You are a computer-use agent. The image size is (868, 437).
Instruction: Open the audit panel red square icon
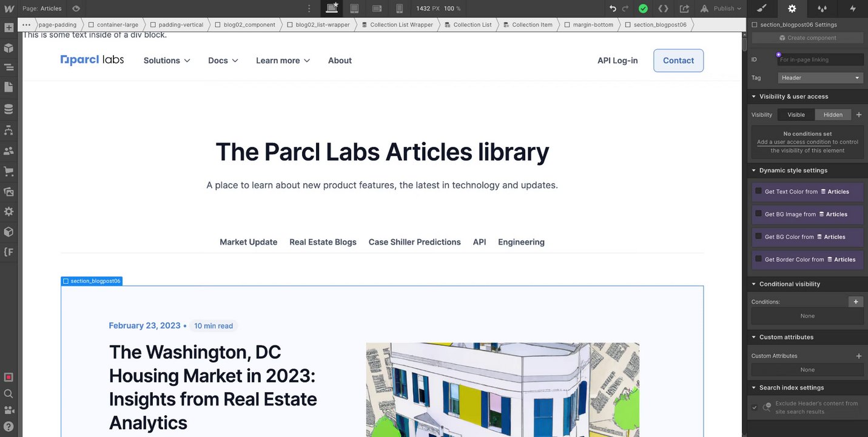(8, 377)
